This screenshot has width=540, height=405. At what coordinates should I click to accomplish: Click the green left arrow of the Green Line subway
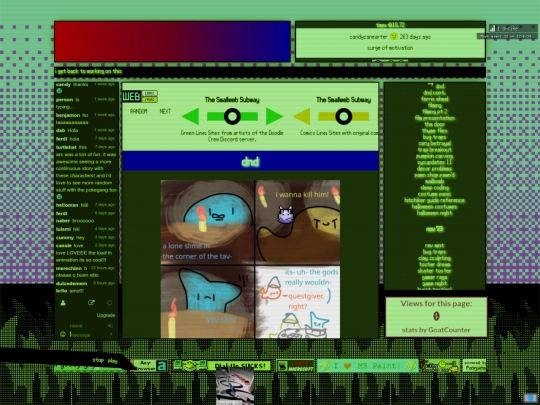coord(190,116)
